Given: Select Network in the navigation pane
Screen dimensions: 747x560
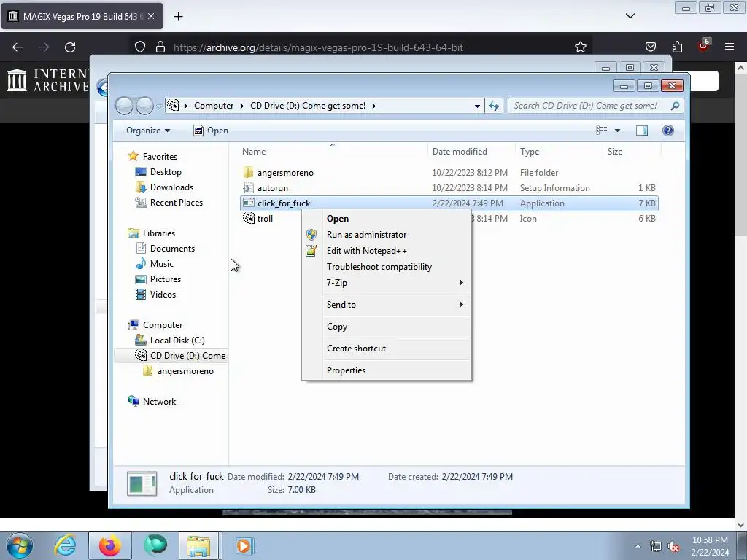Looking at the screenshot, I should point(159,402).
